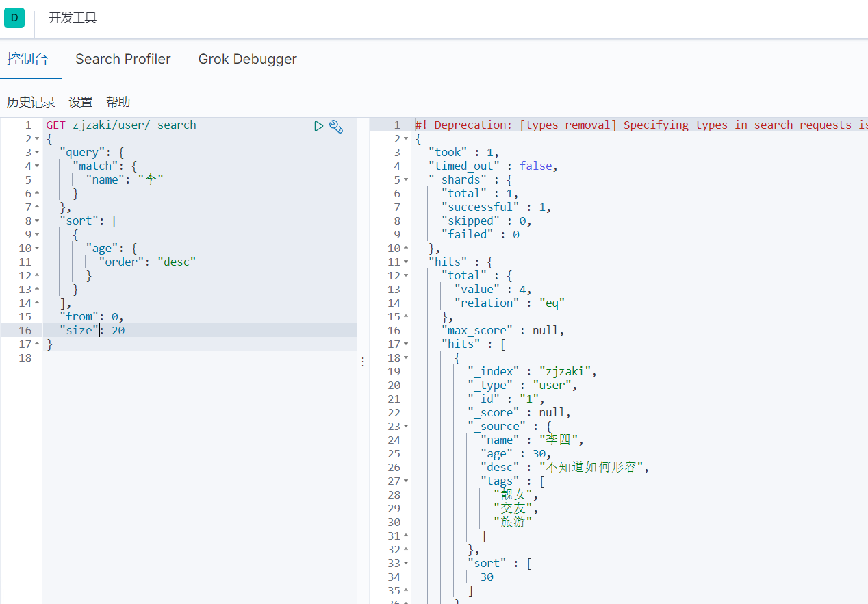Collapse the response root object at line 2
This screenshot has height=604, width=868.
pyautogui.click(x=406, y=139)
